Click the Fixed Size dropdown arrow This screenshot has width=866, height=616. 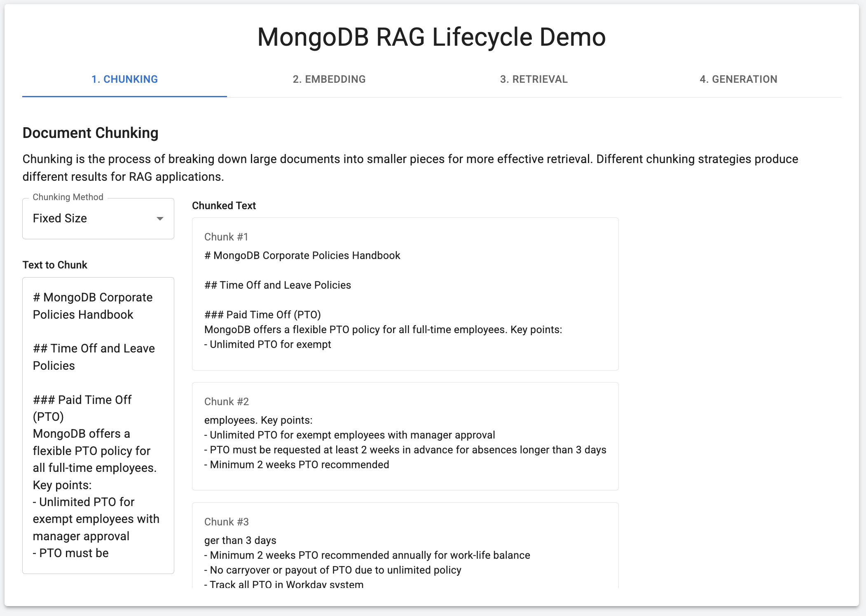[x=160, y=219]
